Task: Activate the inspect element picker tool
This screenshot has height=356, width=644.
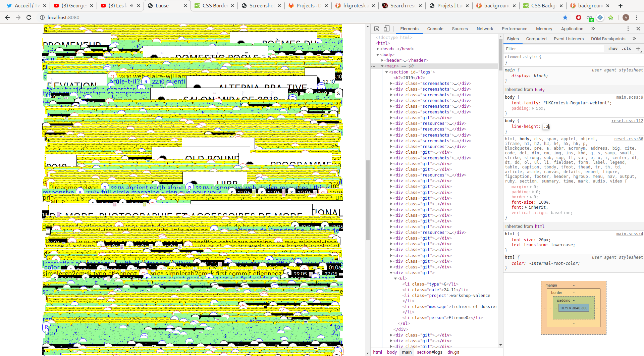Action: [377, 29]
